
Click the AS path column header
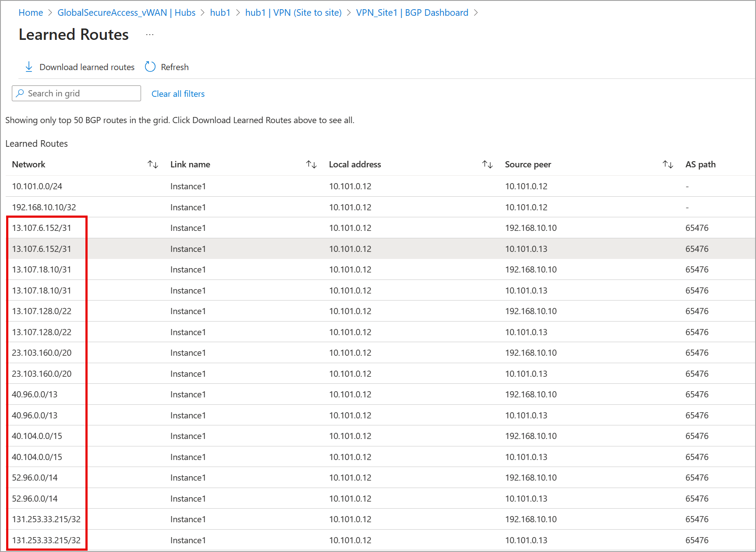[x=700, y=164]
